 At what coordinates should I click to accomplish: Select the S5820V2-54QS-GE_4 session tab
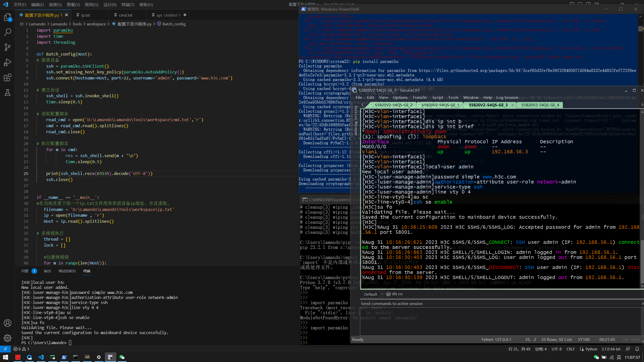tap(540, 105)
